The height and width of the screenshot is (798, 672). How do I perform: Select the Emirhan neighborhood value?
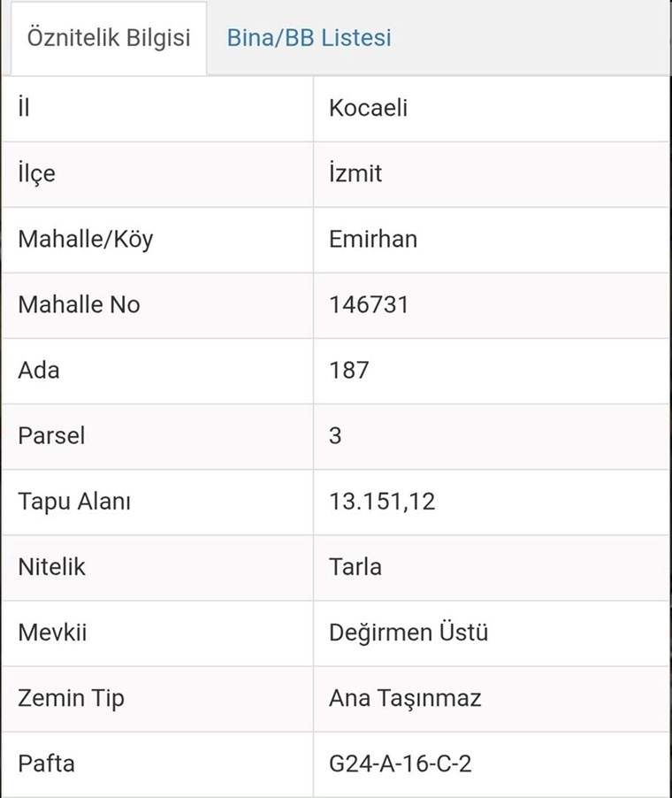[x=373, y=239]
